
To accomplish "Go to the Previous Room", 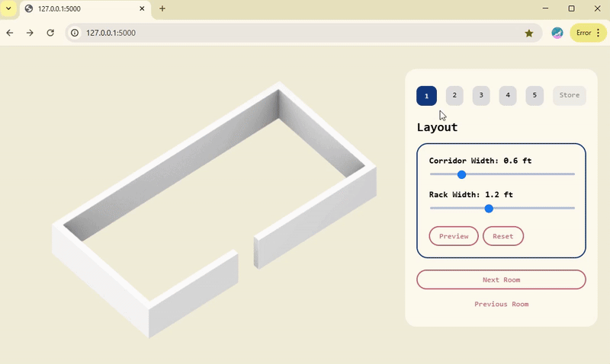I will click(x=501, y=304).
